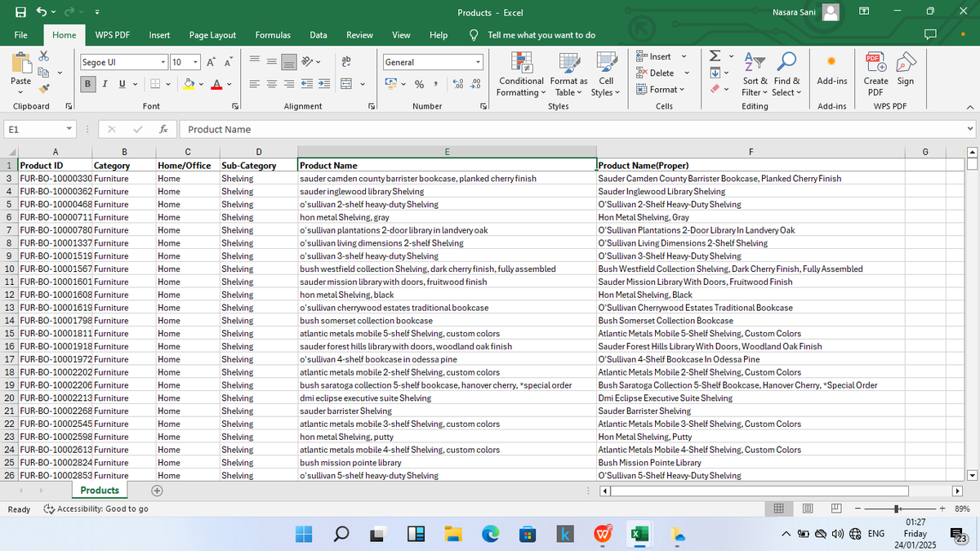Open Cell Styles gallery

coord(606,75)
